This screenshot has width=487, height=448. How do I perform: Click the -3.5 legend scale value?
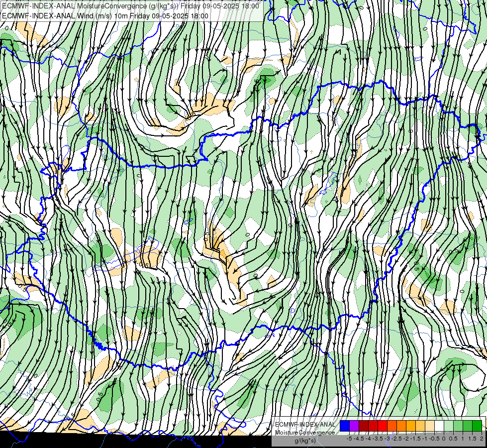[378, 439]
